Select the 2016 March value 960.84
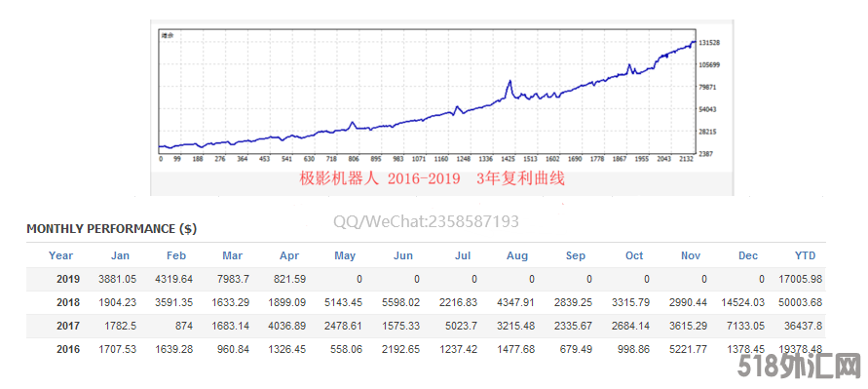Screen dimensions: 868x389 pos(234,349)
